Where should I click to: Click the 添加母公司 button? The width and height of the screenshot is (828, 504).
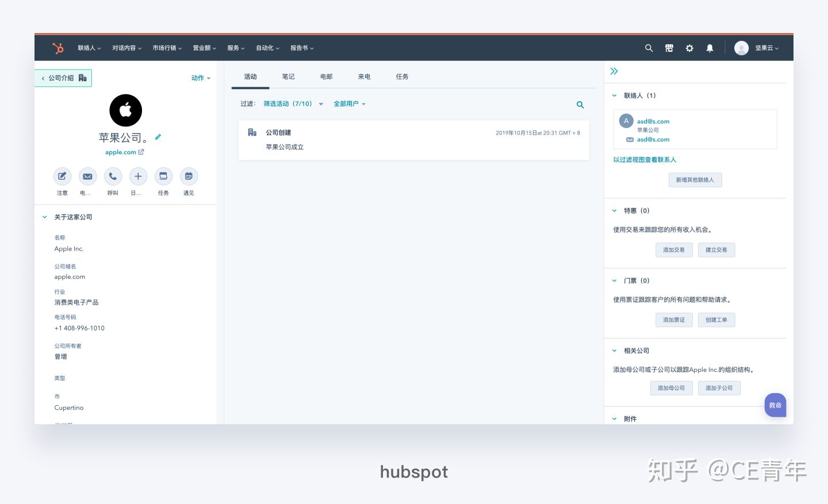coord(671,388)
